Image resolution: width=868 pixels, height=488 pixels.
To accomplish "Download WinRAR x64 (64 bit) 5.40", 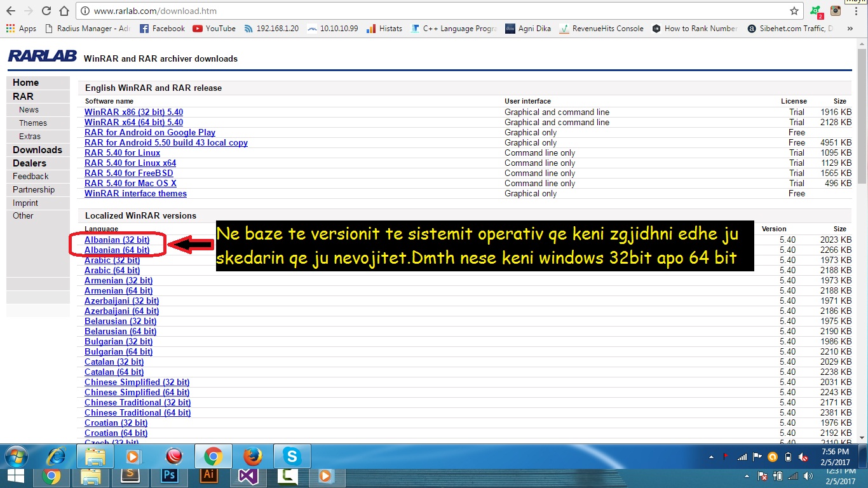I will 133,122.
